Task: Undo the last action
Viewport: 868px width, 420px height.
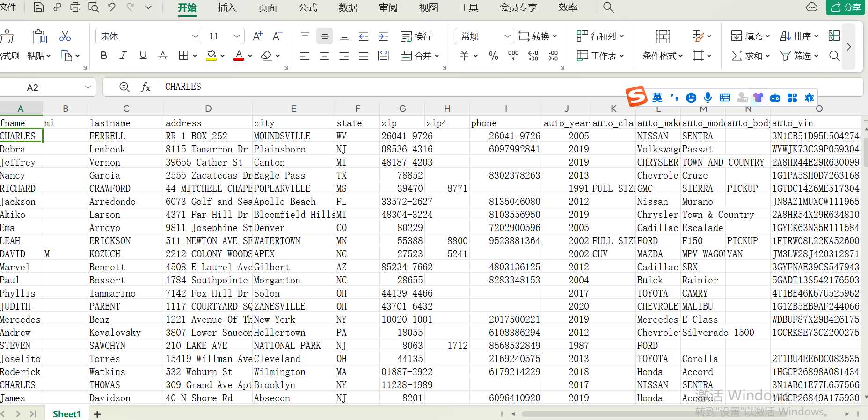Action: click(111, 7)
